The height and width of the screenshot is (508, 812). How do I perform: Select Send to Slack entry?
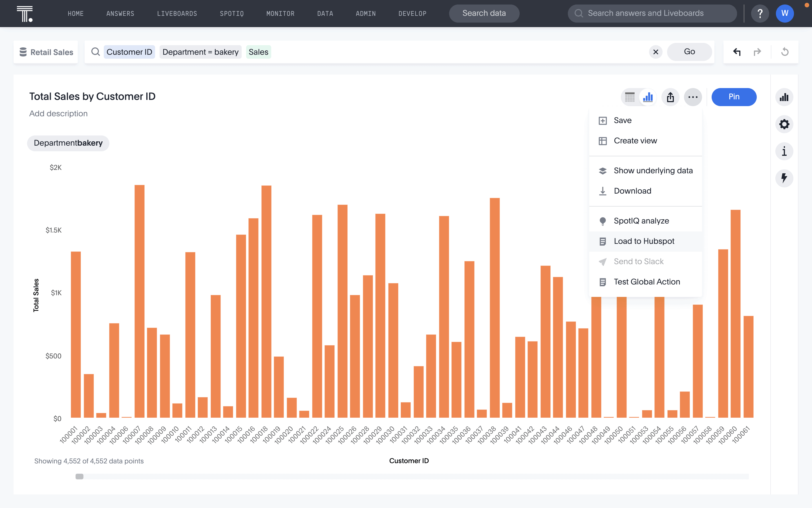pyautogui.click(x=645, y=261)
